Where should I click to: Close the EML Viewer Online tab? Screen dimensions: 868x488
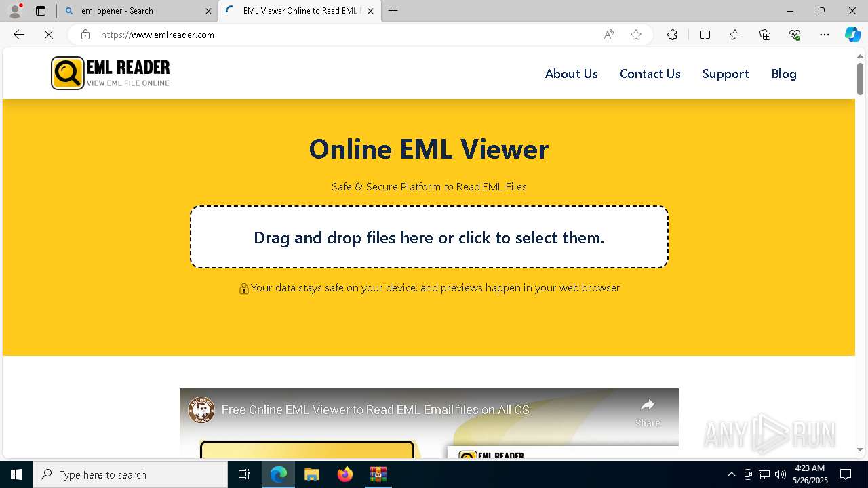coord(370,11)
